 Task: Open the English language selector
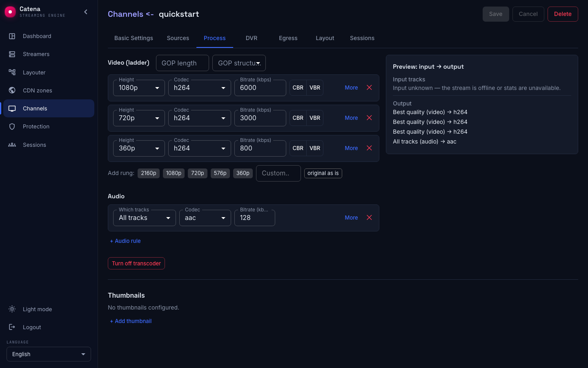click(49, 354)
